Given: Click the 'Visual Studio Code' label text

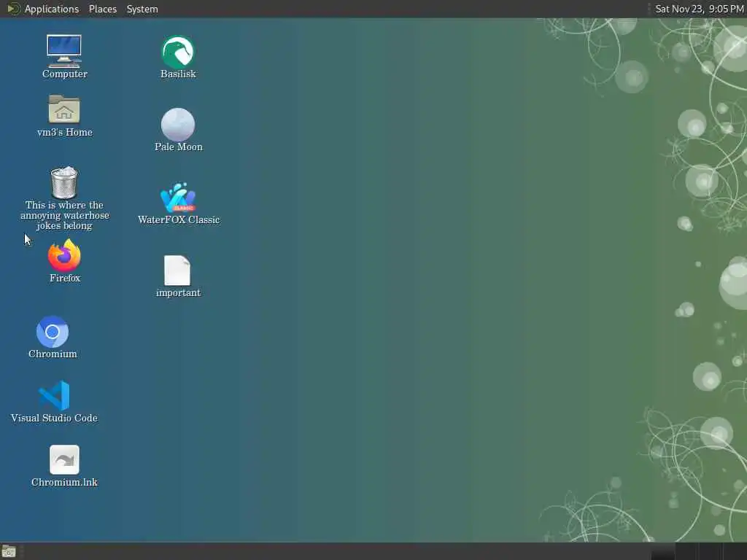Looking at the screenshot, I should coord(54,418).
